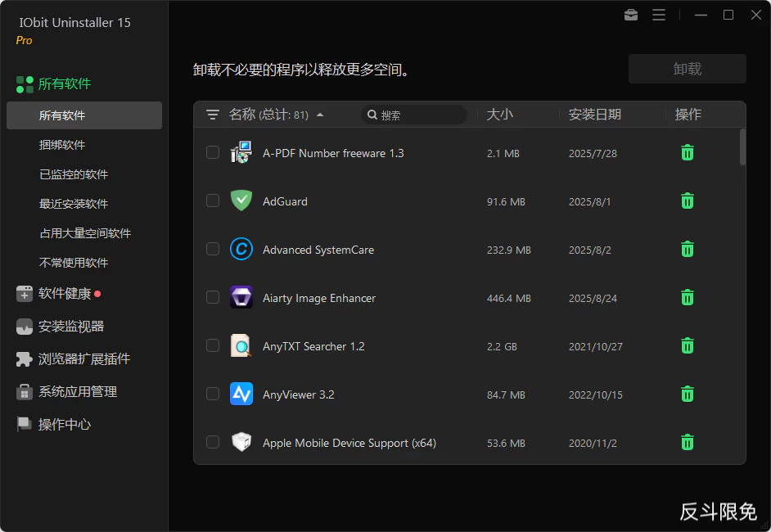Click the 卸载 button at top right
The height and width of the screenshot is (532, 771).
tap(687, 68)
